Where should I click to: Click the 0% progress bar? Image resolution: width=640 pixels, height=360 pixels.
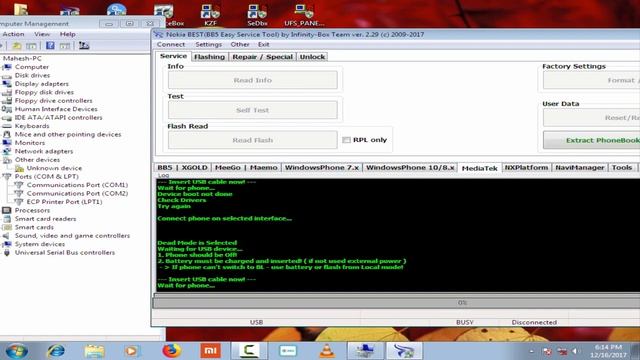[397, 303]
